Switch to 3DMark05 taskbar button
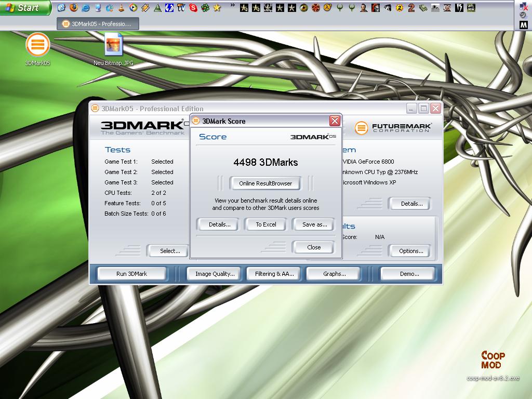532x399 pixels. (x=98, y=24)
